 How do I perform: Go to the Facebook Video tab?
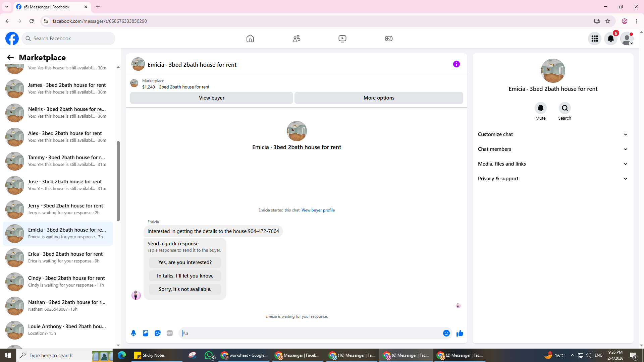[342, 39]
